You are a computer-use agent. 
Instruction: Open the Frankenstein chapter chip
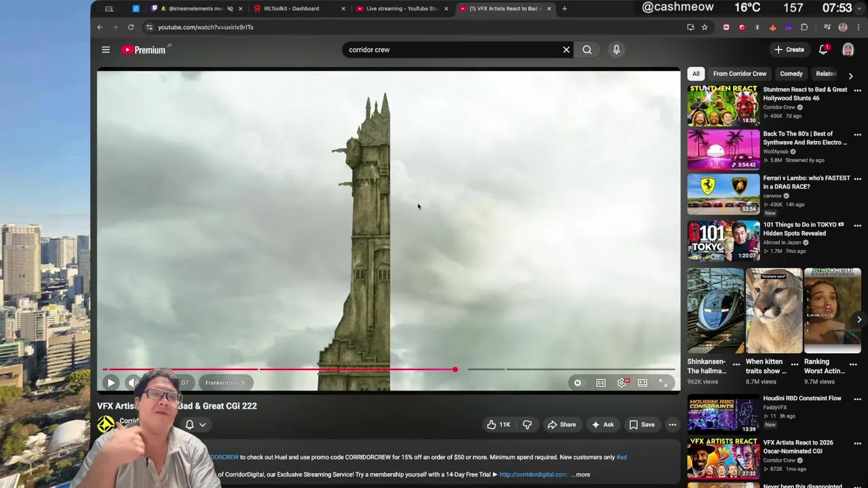224,383
